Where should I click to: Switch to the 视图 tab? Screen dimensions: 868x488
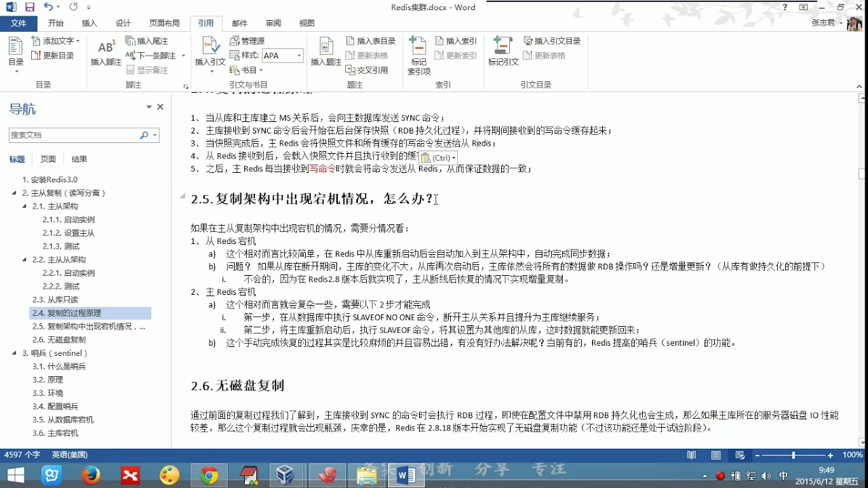[x=307, y=23]
